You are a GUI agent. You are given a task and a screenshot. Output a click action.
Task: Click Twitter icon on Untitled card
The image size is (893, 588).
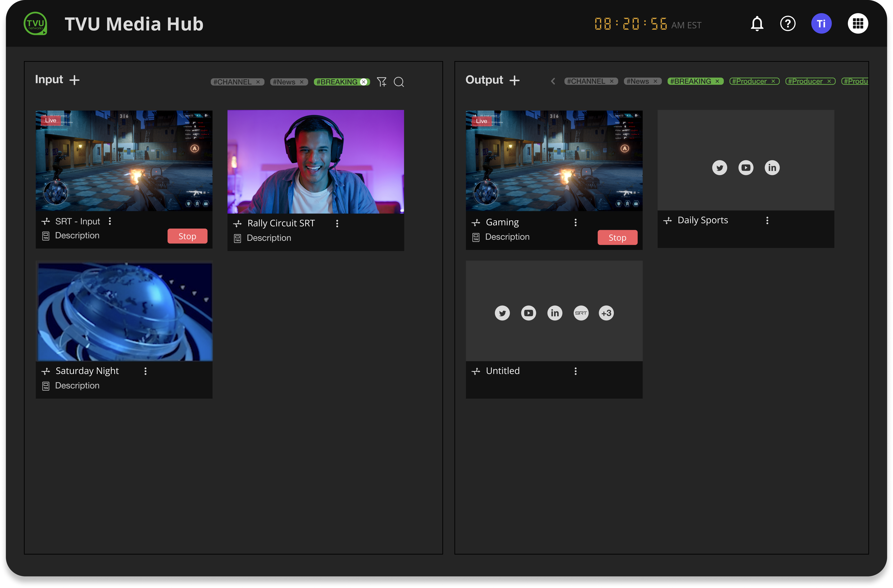[x=502, y=313]
